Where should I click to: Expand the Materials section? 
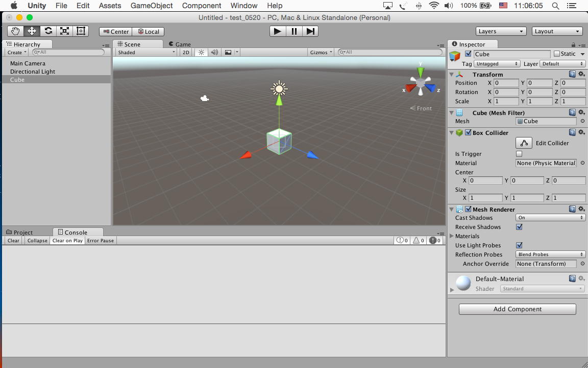click(x=452, y=236)
